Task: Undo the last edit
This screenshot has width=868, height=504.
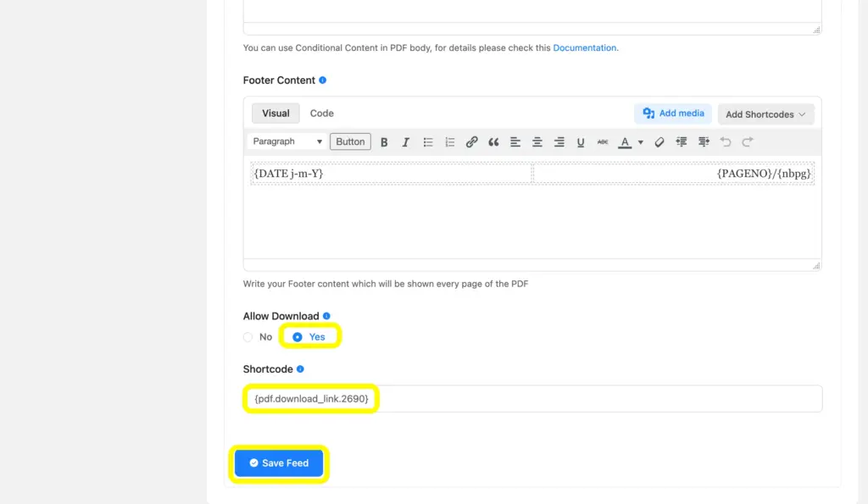Action: coord(726,142)
